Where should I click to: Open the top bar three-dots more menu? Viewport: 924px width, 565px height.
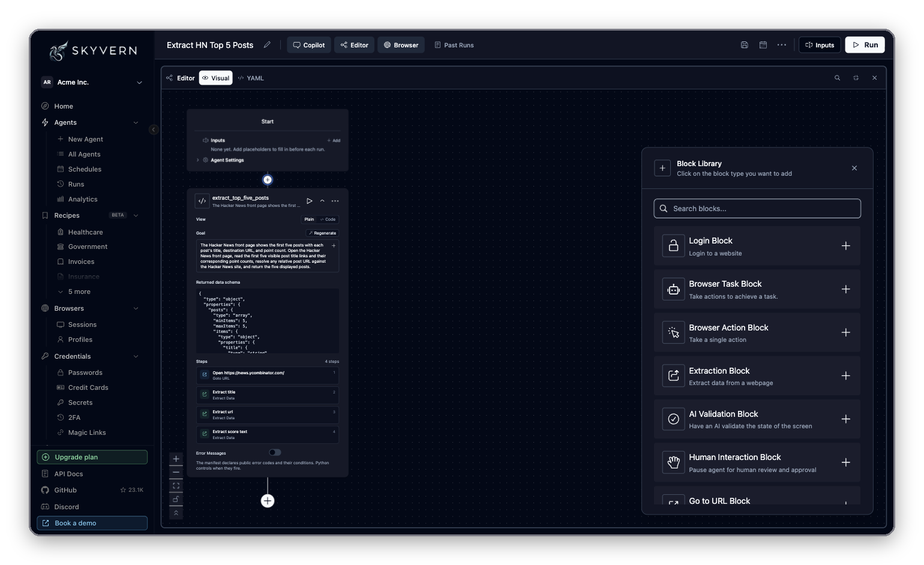(782, 45)
